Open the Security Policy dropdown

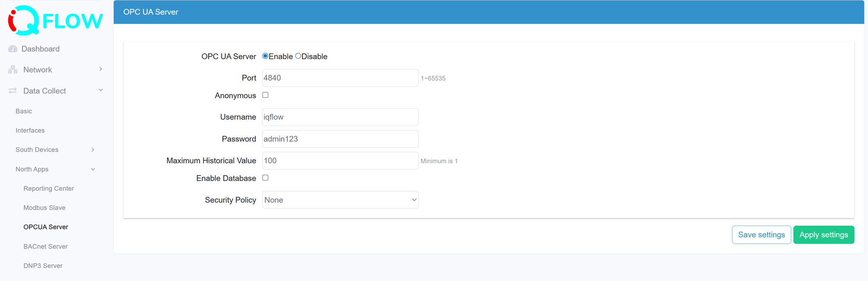tap(340, 200)
